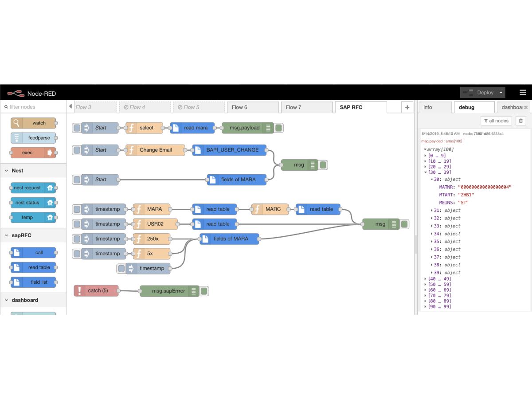The width and height of the screenshot is (532, 399).
Task: Click the MTART "ZHB1" value
Action: pyautogui.click(x=466, y=195)
